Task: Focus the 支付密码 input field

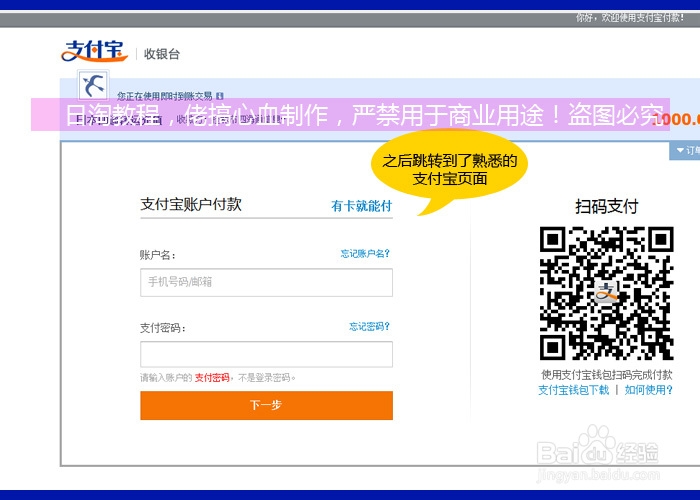Action: [267, 354]
